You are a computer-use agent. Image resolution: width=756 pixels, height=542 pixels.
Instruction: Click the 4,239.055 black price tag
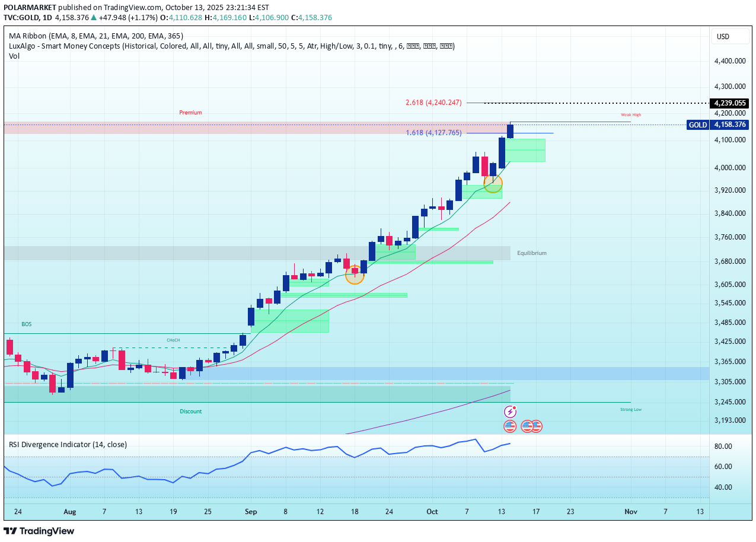[729, 103]
